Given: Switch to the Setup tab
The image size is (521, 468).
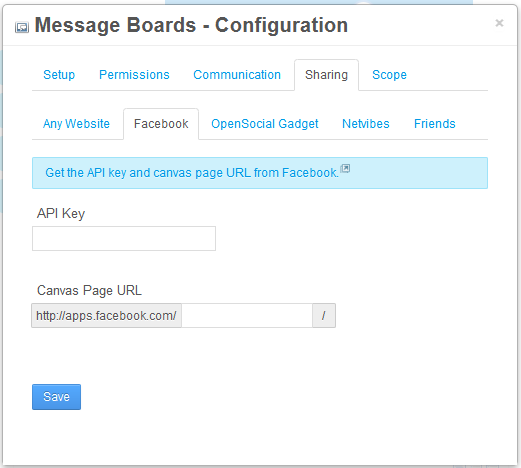Looking at the screenshot, I should click(x=59, y=75).
